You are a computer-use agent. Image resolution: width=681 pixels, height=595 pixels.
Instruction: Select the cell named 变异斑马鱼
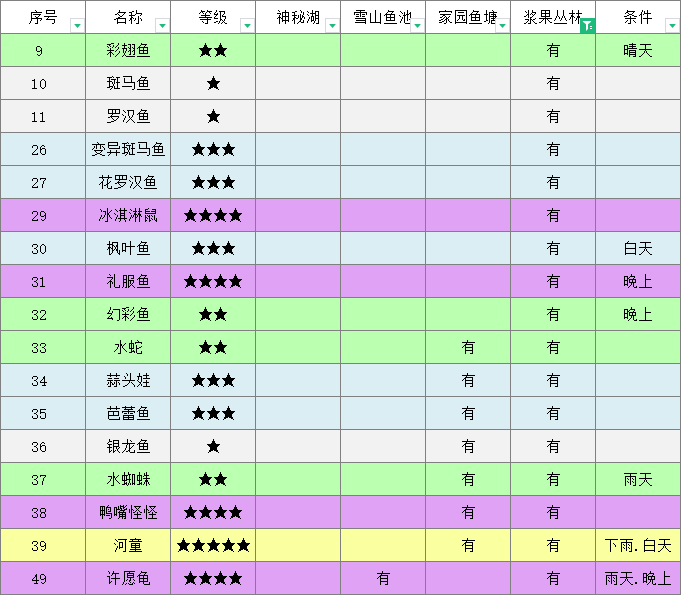pyautogui.click(x=128, y=149)
